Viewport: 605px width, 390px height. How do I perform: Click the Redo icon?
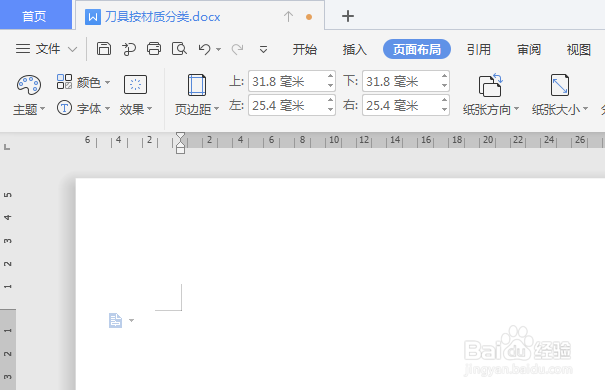pyautogui.click(x=237, y=49)
